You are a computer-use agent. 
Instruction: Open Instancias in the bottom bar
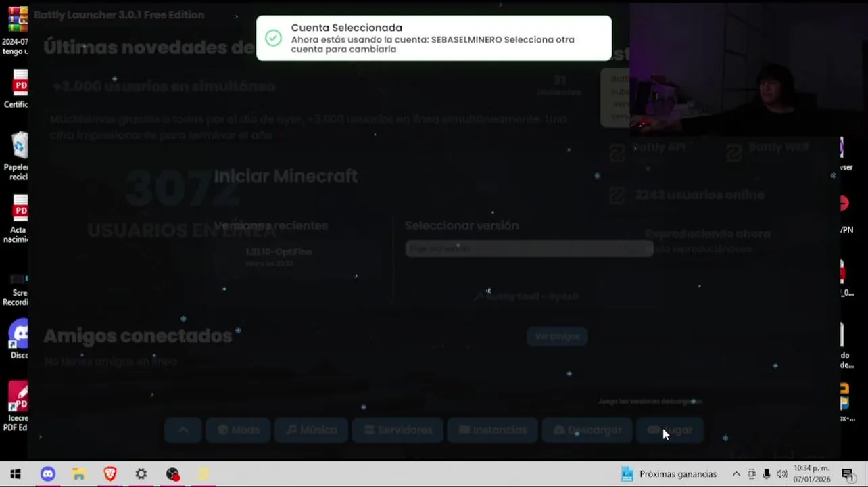click(492, 430)
